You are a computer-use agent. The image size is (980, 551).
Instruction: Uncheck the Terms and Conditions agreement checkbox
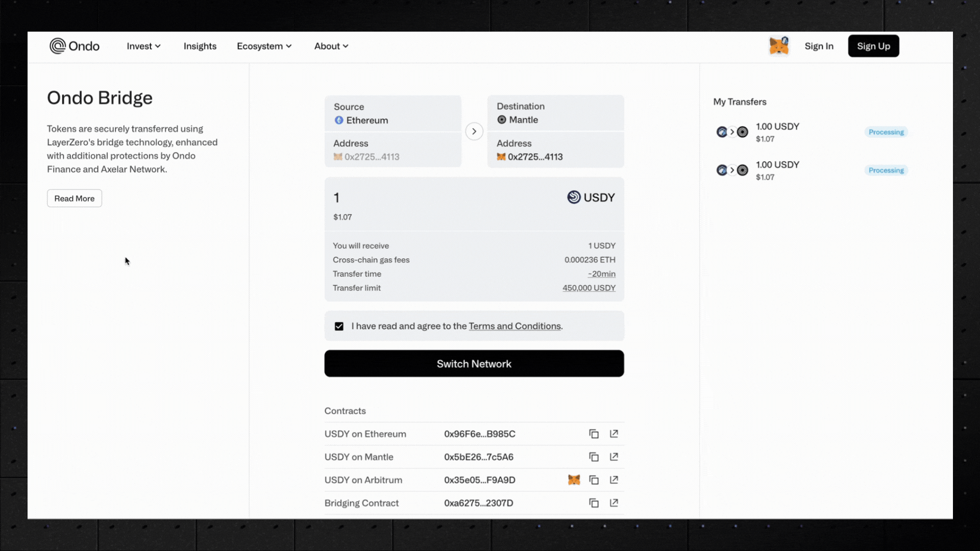[x=339, y=326]
